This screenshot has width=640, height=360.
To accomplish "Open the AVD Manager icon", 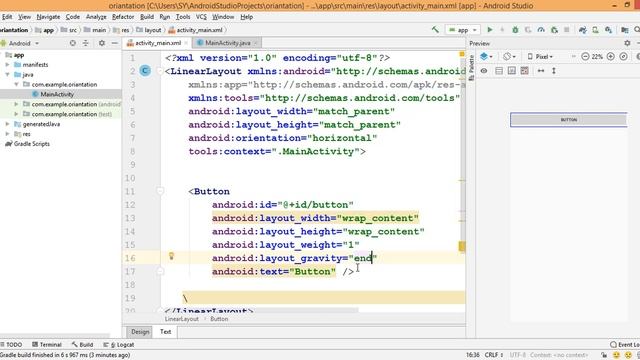I will point(596,30).
